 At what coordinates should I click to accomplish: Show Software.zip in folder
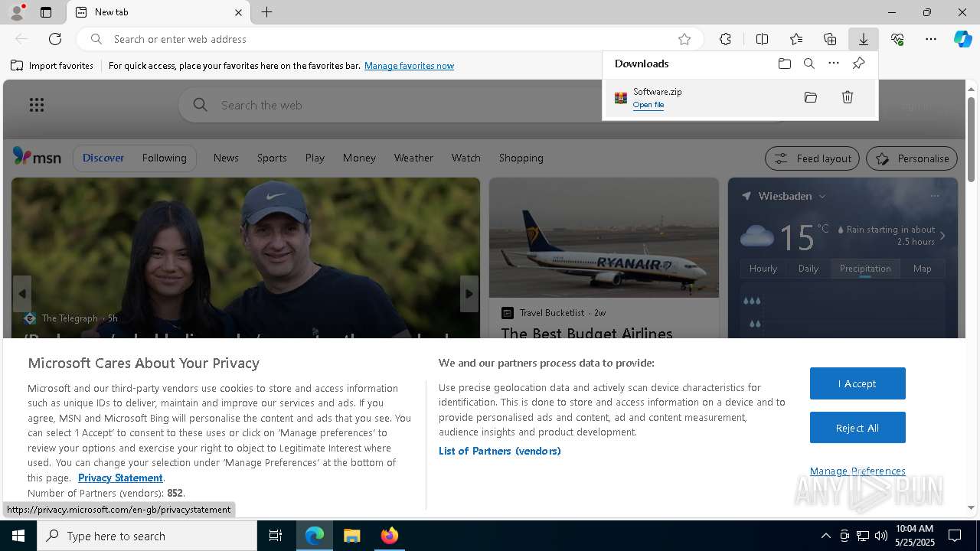click(811, 97)
